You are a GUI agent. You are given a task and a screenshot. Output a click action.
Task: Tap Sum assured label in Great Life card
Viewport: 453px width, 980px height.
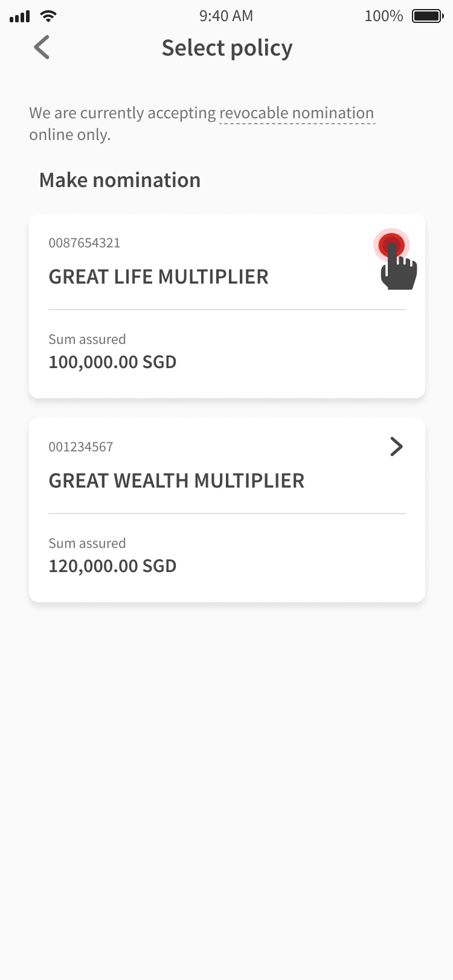coord(87,340)
